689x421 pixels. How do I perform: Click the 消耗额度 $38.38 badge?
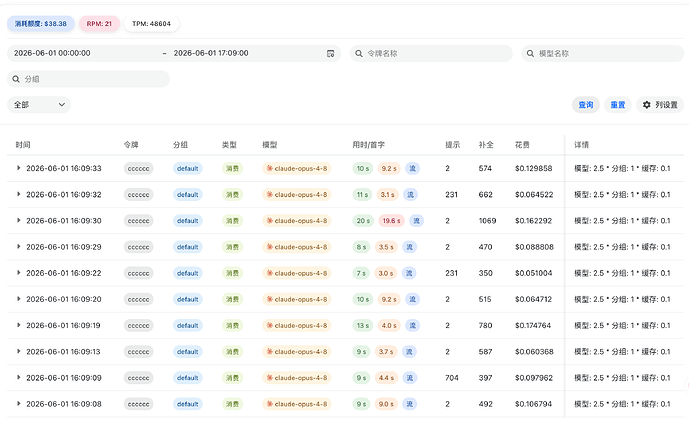[41, 24]
